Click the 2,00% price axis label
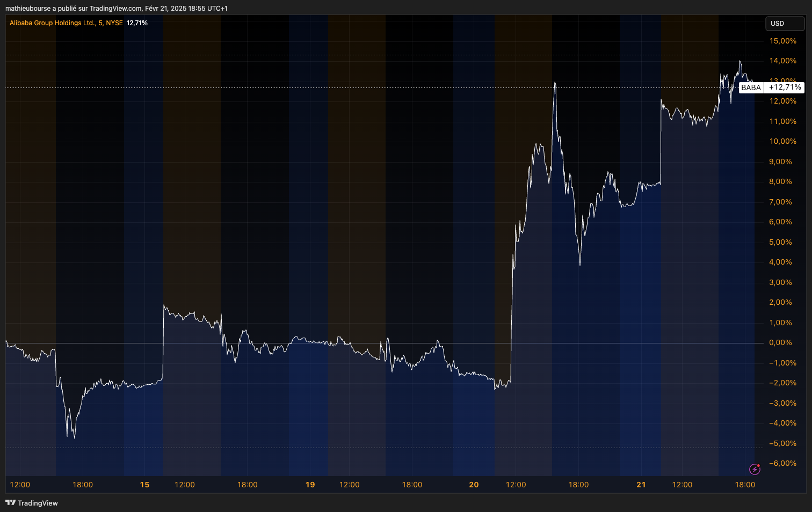 tap(781, 302)
